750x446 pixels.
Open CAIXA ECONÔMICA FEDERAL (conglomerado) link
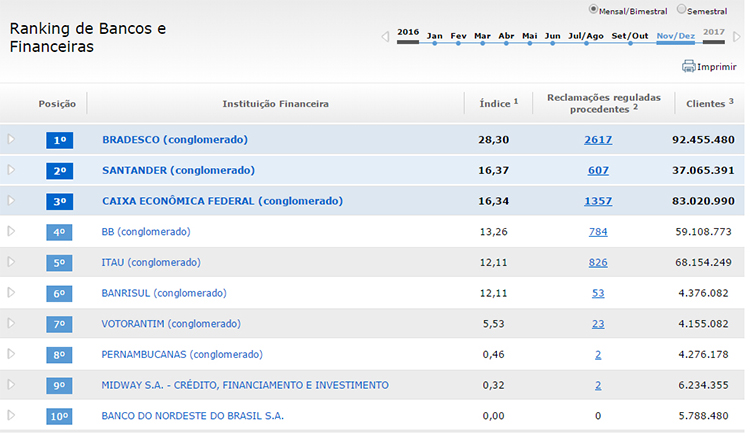(222, 201)
